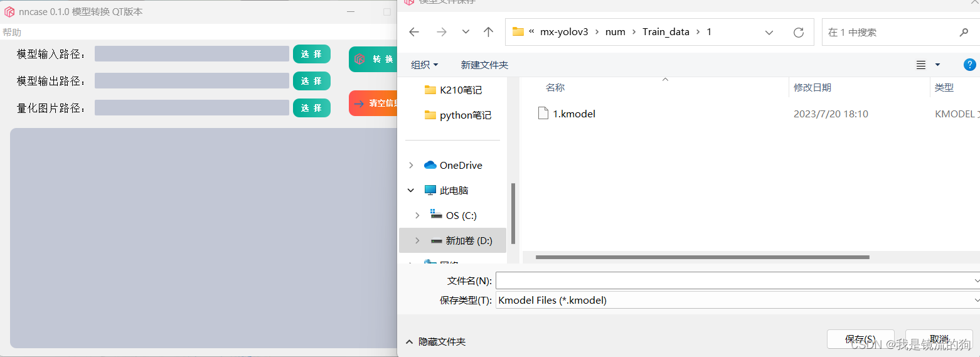Collapse the 此电脑 tree node
The height and width of the screenshot is (357, 980).
tap(411, 190)
